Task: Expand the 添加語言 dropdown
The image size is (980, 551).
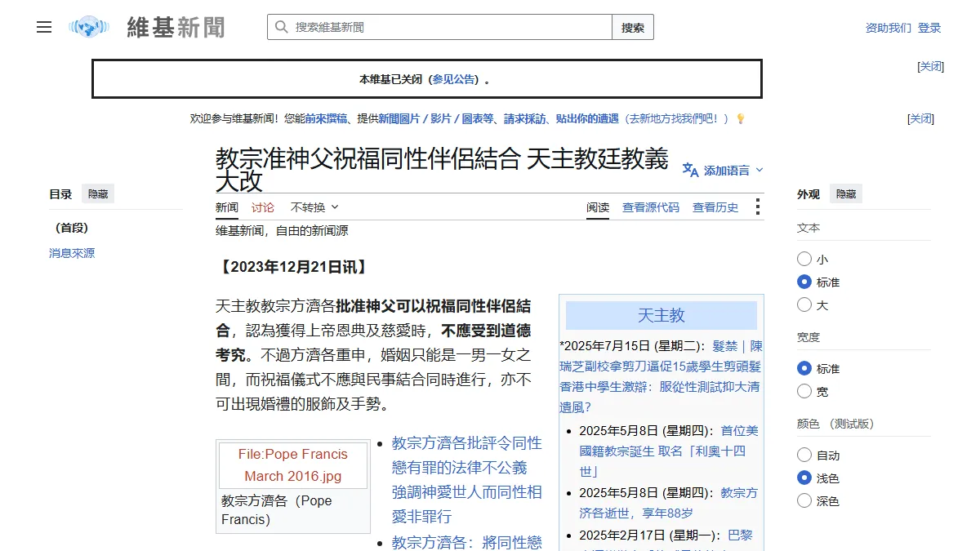Action: pyautogui.click(x=723, y=170)
